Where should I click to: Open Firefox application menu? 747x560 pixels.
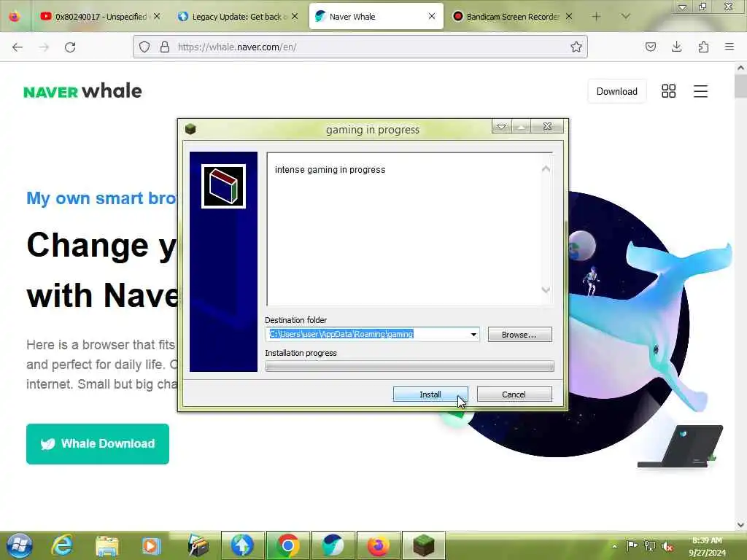coord(729,47)
